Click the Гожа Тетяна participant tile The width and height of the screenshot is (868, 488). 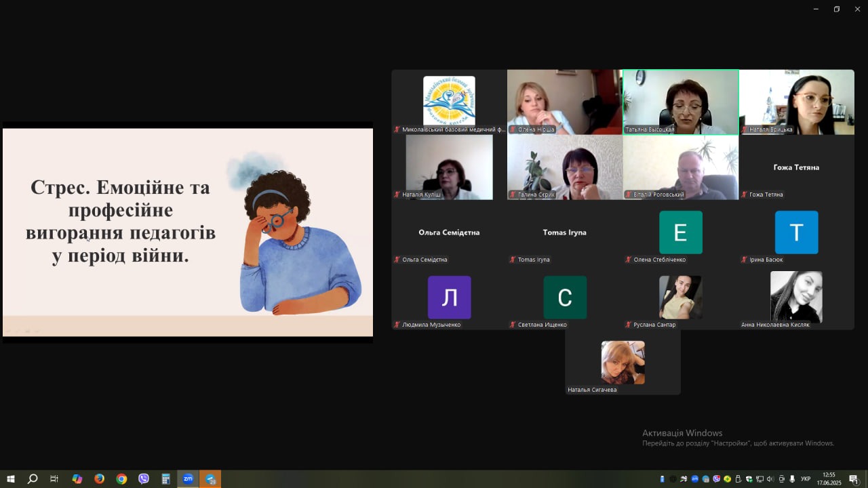click(x=796, y=167)
